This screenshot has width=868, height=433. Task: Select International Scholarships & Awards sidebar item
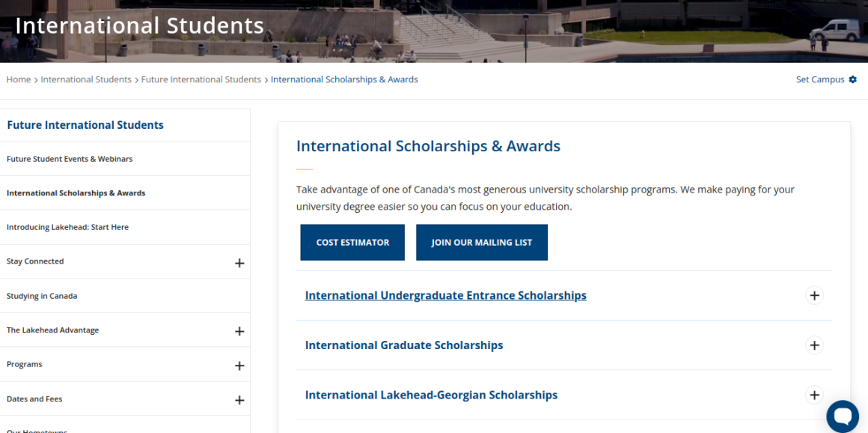76,193
